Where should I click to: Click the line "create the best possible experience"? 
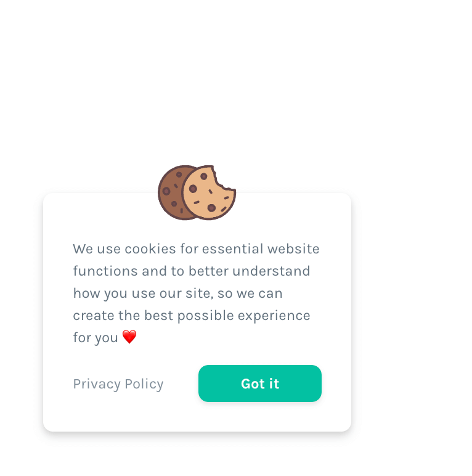tap(191, 316)
